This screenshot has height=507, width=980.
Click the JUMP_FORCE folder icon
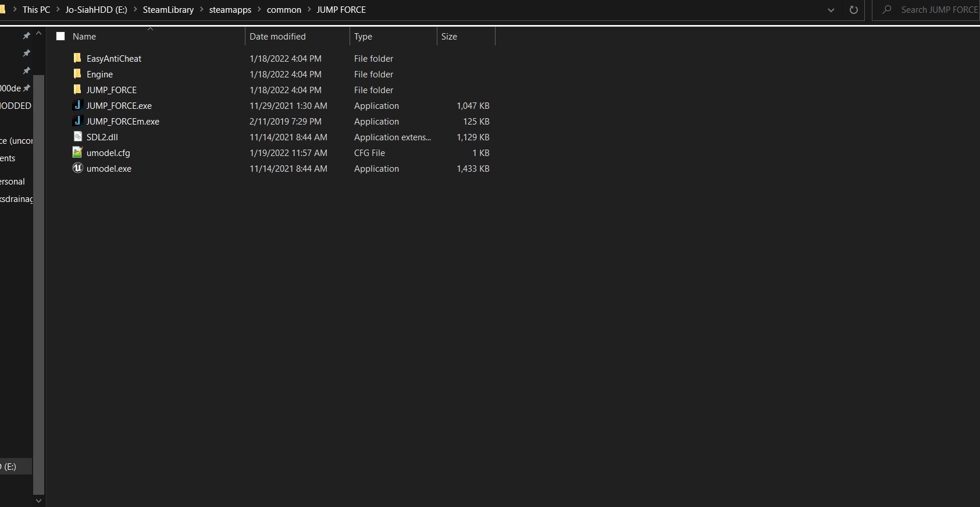click(x=77, y=90)
